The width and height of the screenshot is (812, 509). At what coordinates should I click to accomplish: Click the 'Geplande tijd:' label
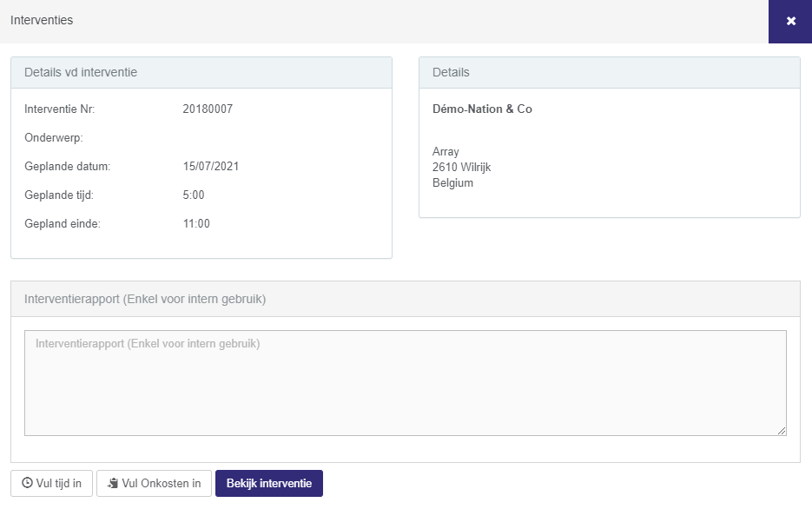coord(59,195)
